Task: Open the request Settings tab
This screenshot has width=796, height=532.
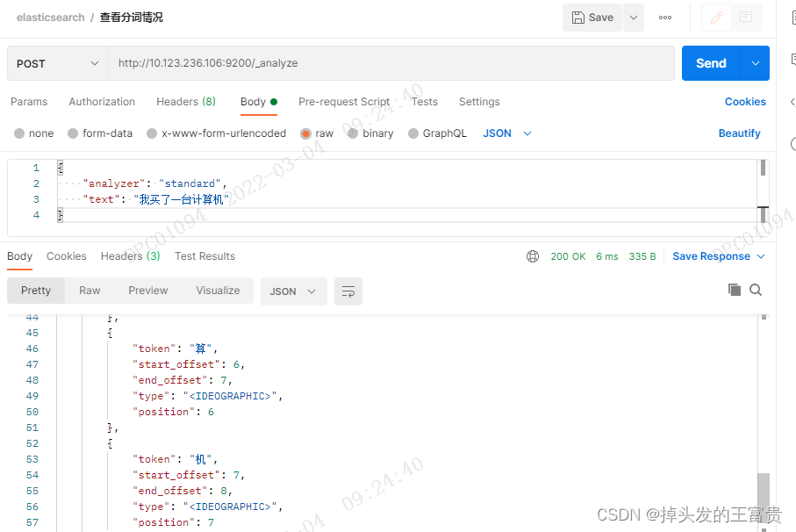Action: pyautogui.click(x=479, y=102)
